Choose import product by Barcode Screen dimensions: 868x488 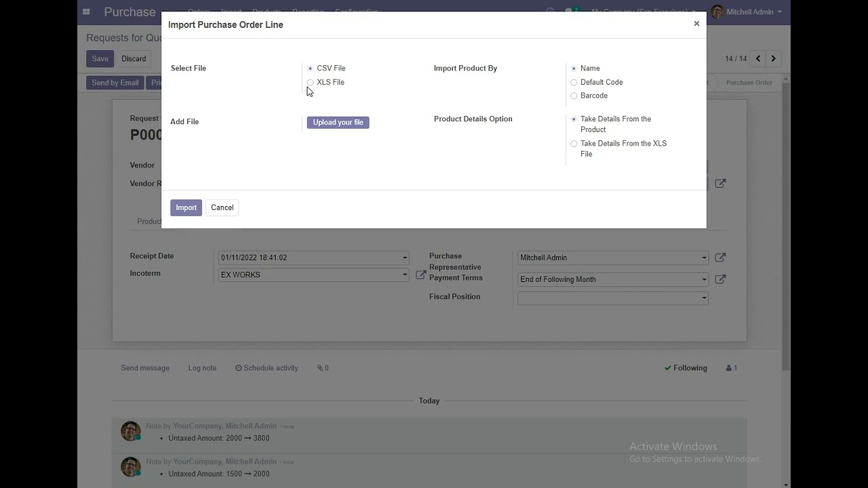coord(574,96)
